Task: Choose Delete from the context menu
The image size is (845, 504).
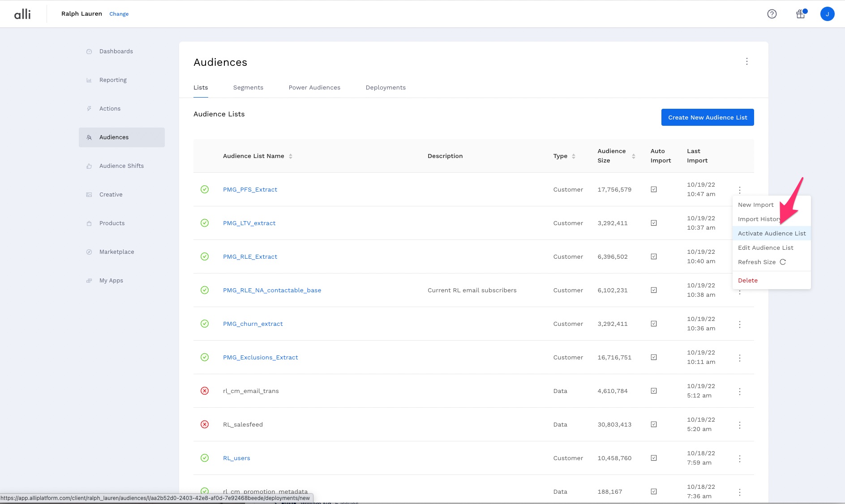Action: coord(747,280)
